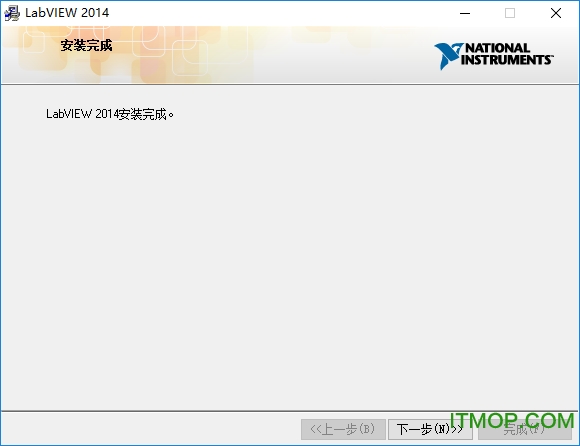Click the text "LabVIEW 2014安装完成。"
This screenshot has height=446, width=580.
point(110,114)
